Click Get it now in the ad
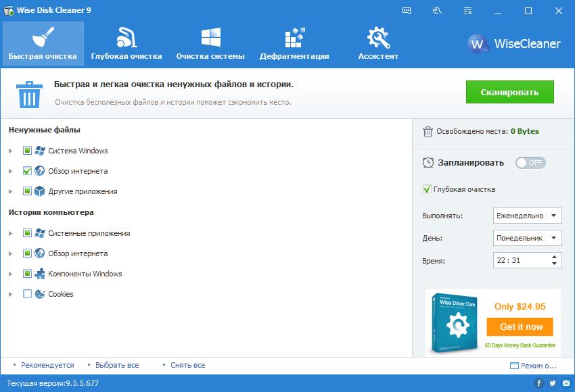The height and width of the screenshot is (392, 575). click(521, 326)
